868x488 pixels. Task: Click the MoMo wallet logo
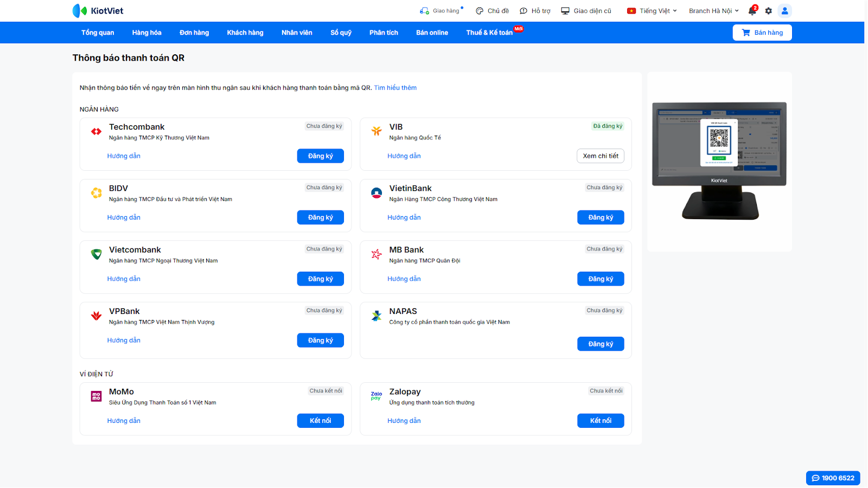96,396
